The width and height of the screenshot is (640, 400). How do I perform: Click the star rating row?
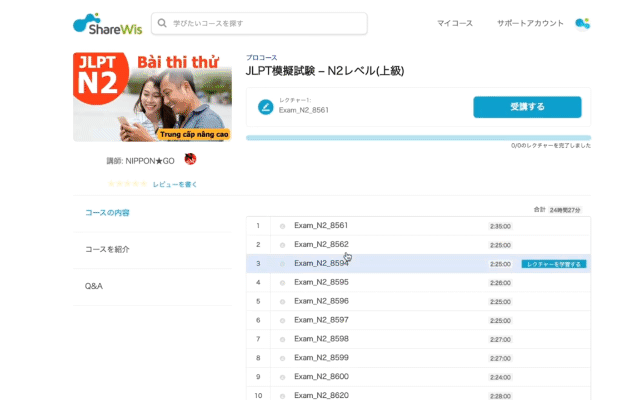(x=127, y=184)
